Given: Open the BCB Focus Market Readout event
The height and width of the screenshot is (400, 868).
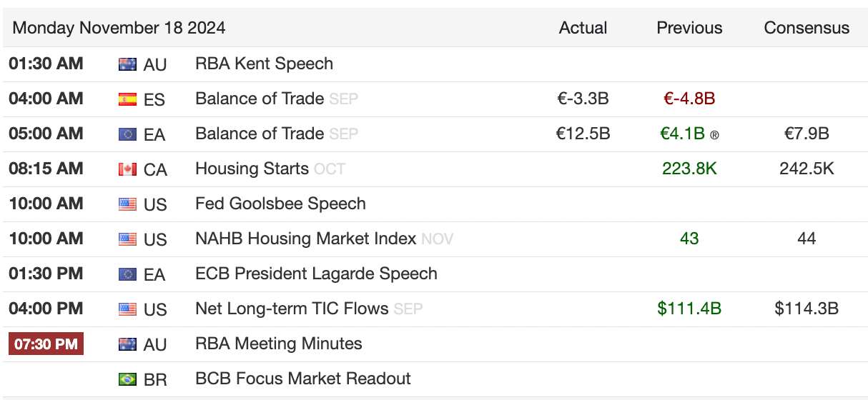Looking at the screenshot, I should point(303,379).
